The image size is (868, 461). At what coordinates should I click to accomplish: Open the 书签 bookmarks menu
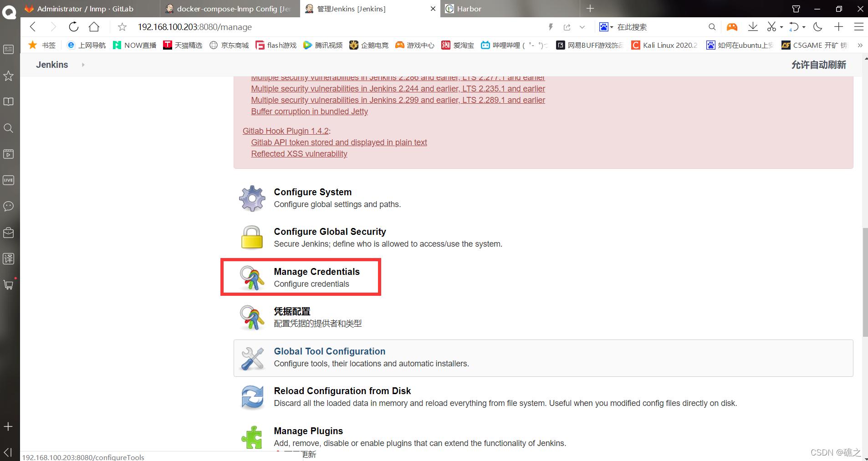42,45
